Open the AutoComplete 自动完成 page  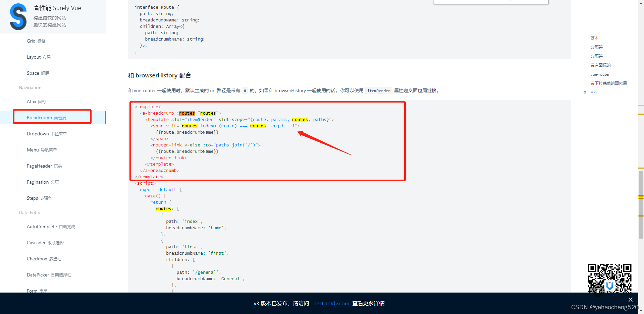click(x=51, y=227)
